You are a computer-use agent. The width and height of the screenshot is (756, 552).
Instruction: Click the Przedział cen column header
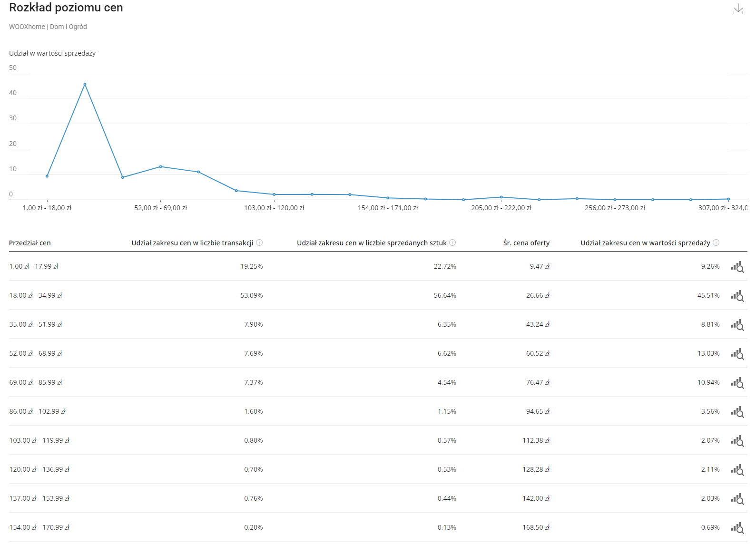point(30,243)
